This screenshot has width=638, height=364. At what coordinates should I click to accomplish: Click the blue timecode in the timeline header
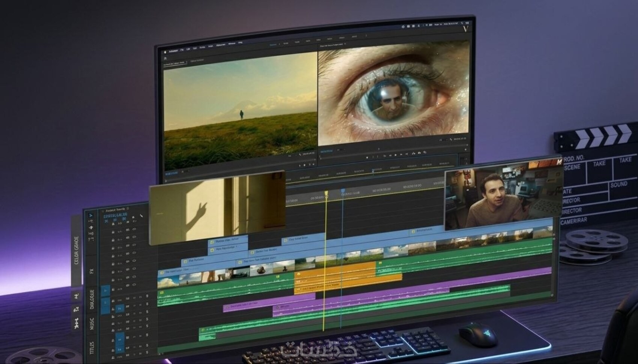coord(115,215)
